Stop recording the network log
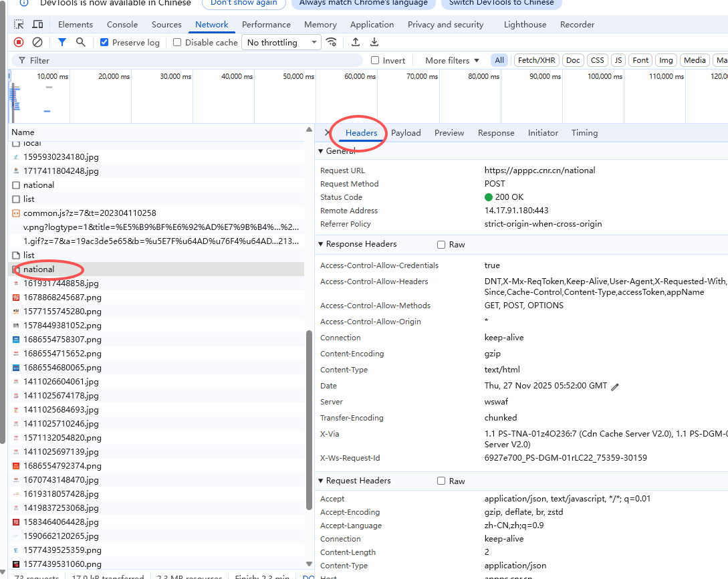Image resolution: width=728 pixels, height=579 pixels. [19, 42]
